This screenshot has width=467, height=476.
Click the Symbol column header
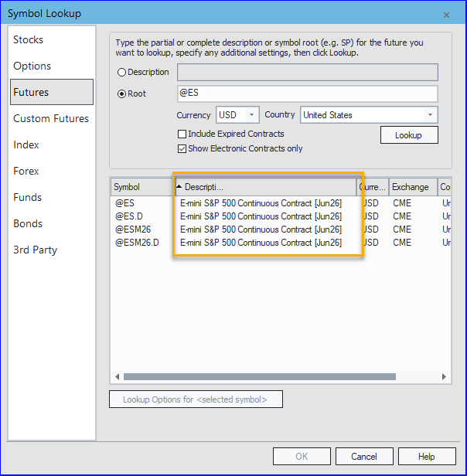click(x=141, y=187)
